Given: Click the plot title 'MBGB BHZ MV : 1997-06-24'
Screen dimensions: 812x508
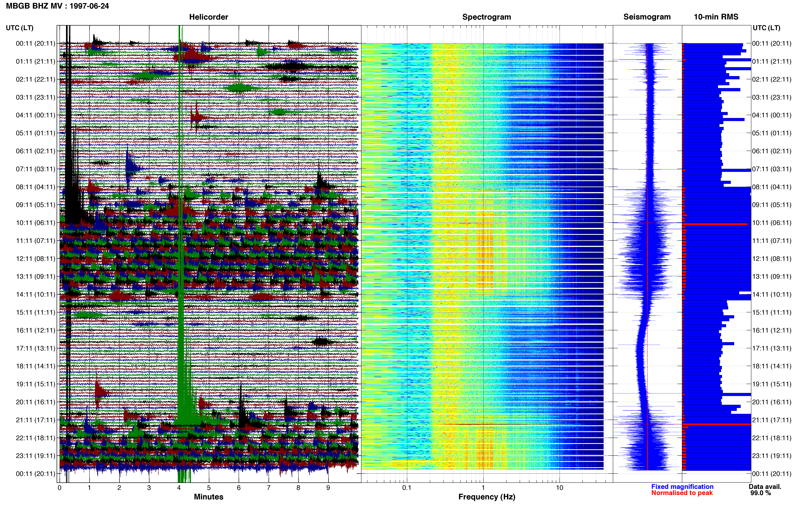Looking at the screenshot, I should [57, 6].
